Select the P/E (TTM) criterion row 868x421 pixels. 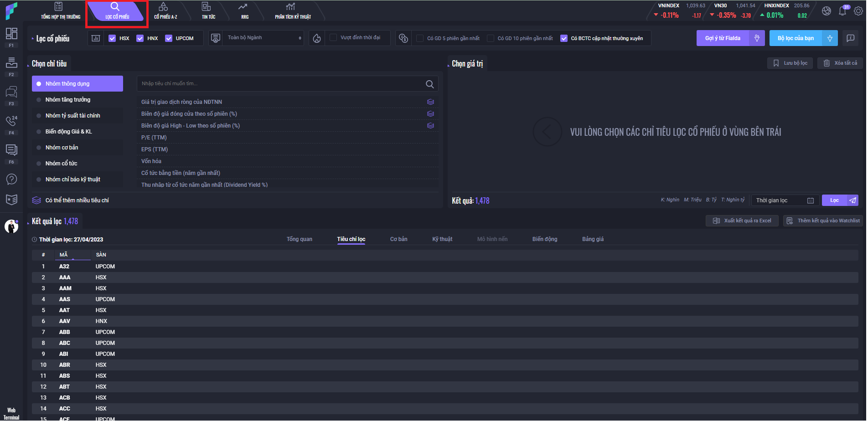pos(154,138)
